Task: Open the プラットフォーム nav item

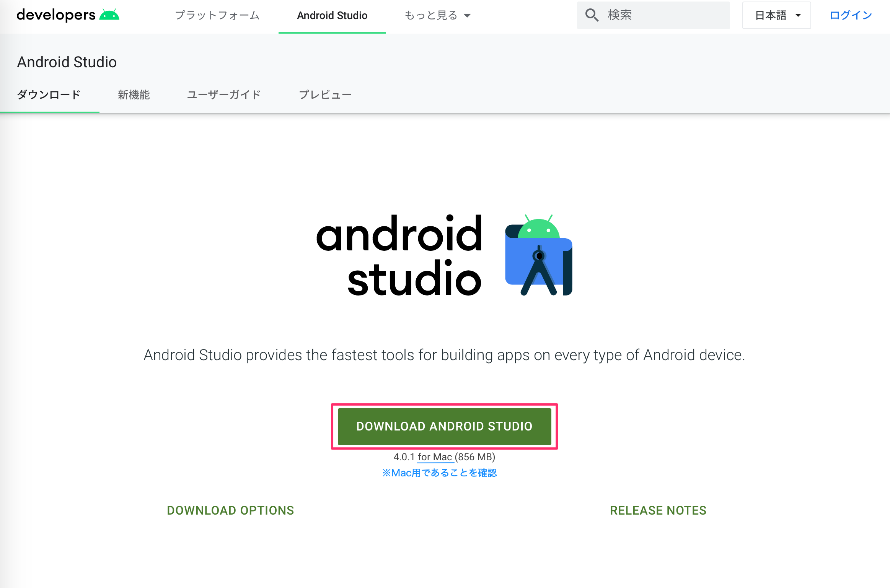Action: click(217, 15)
